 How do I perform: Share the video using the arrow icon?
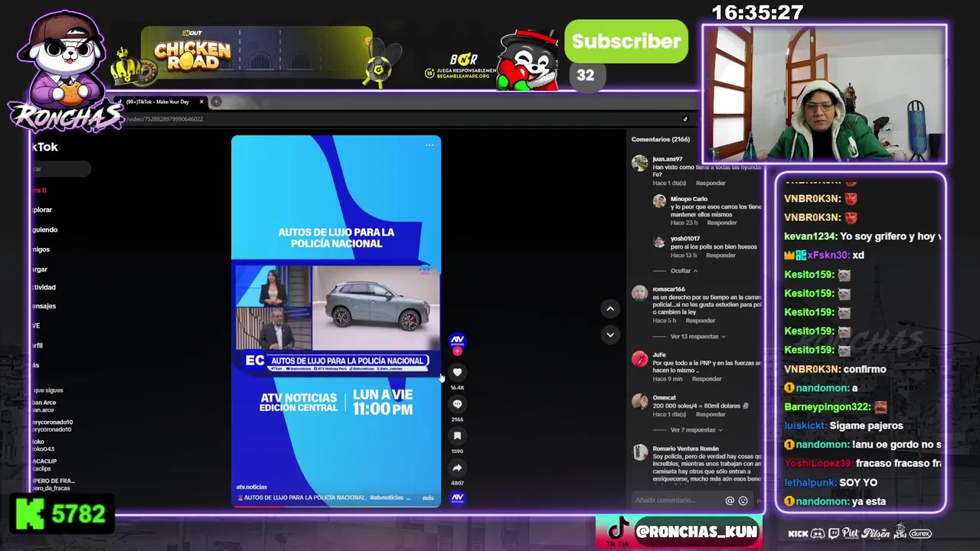pos(457,468)
